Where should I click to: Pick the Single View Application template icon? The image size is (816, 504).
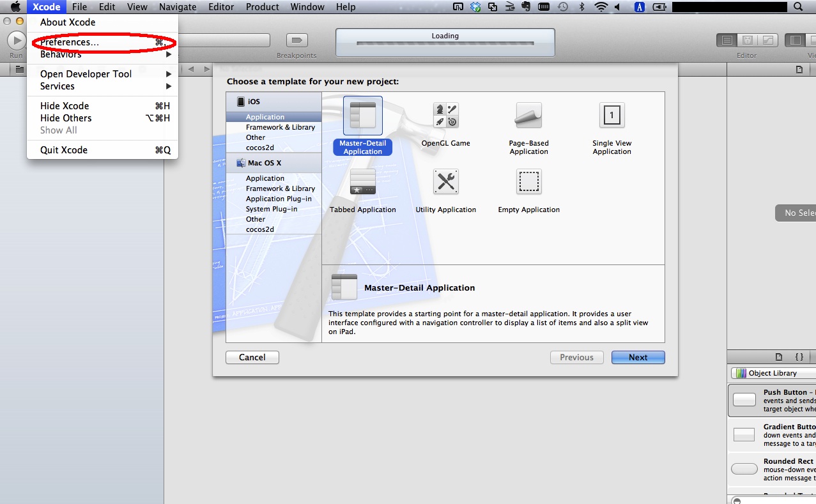[x=612, y=116]
